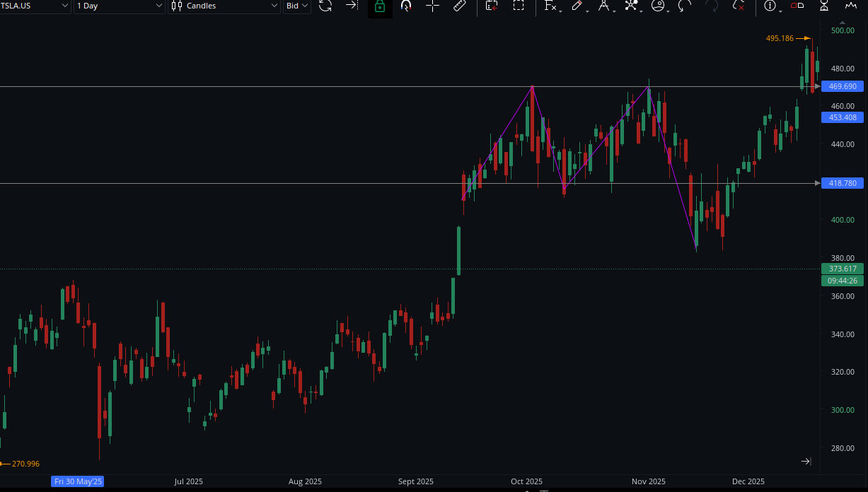Click the Aug 2025 label on time axis
This screenshot has width=868, height=492.
point(305,481)
